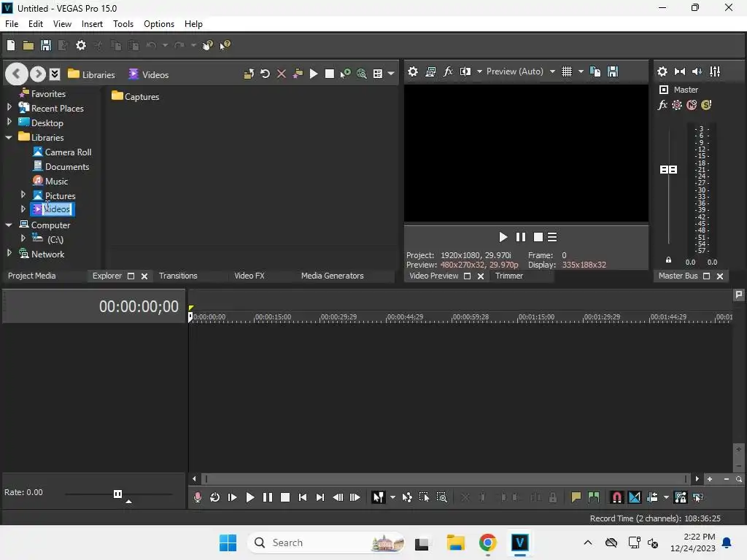Viewport: 747px width, 560px height.
Task: Solo the Master bus
Action: pyautogui.click(x=706, y=105)
